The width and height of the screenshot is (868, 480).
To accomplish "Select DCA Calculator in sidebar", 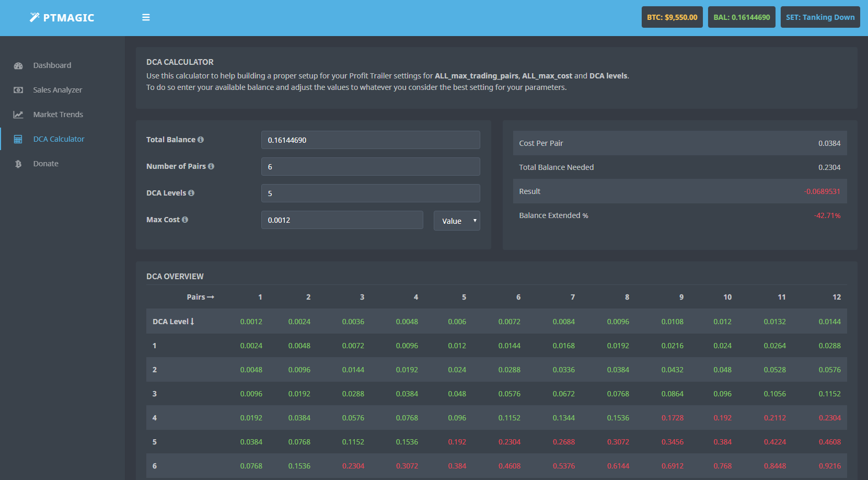I will pyautogui.click(x=59, y=139).
